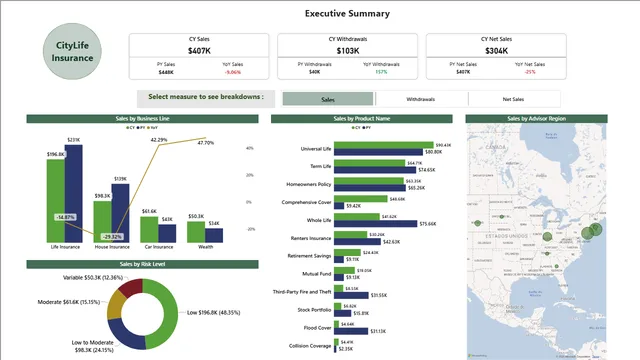Image resolution: width=640 pixels, height=360 pixels.
Task: Click the Retirement Savings label
Action: 309,256
